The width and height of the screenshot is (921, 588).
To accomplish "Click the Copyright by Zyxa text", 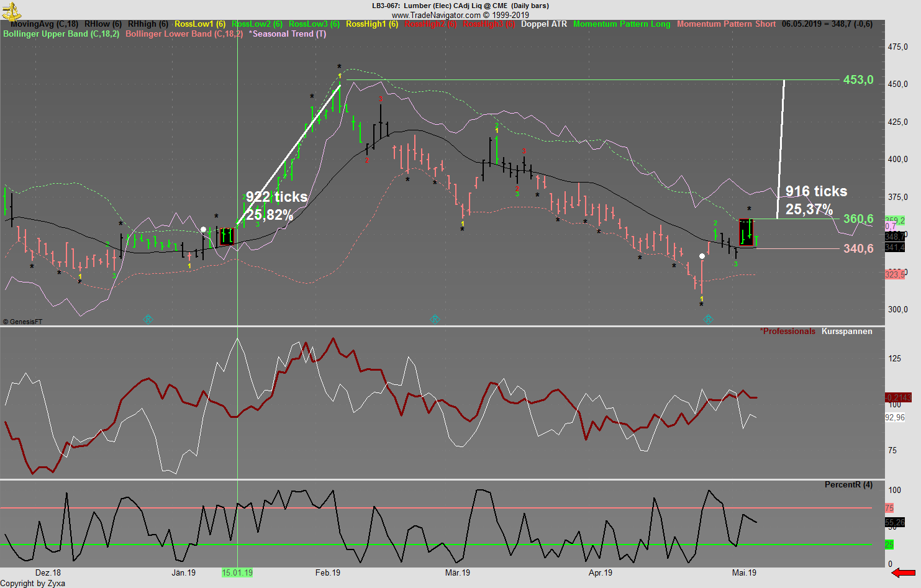I will 33,583.
